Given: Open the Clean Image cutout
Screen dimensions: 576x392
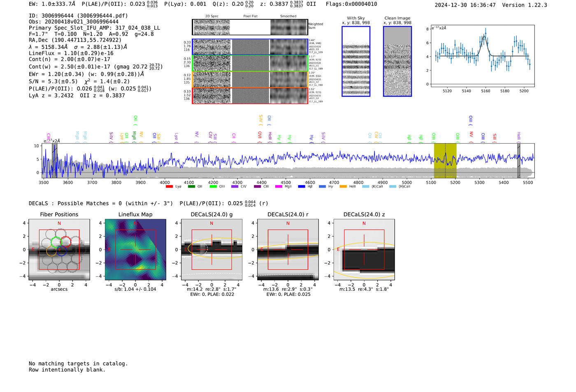Looking at the screenshot, I should coord(397,61).
